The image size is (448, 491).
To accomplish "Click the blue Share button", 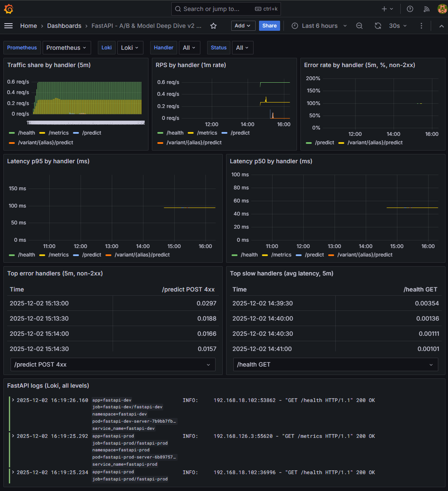I will (269, 26).
